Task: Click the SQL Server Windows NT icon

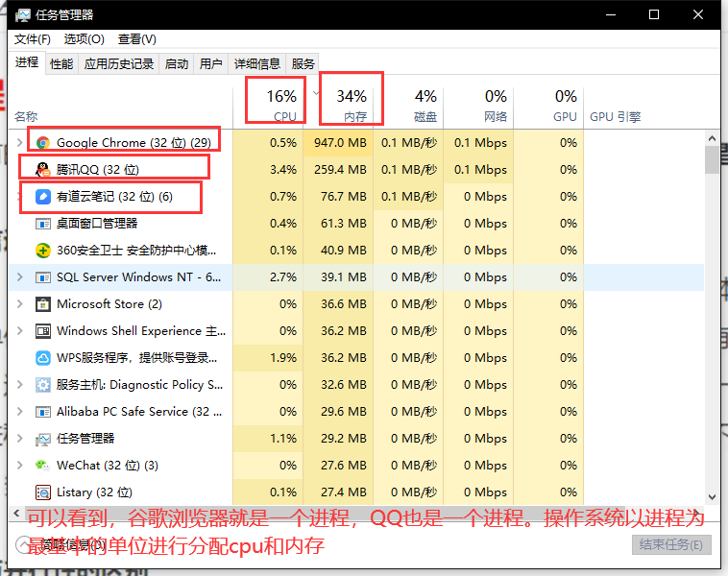Action: 43,277
